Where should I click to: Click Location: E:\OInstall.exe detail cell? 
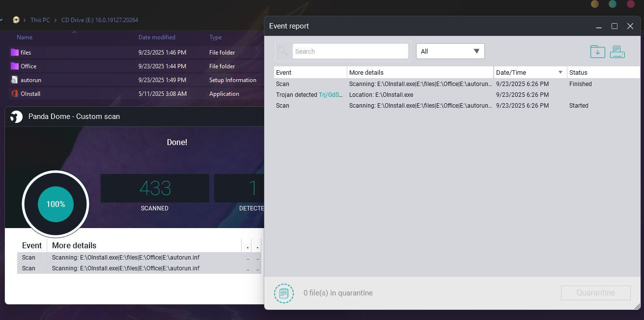coord(381,95)
